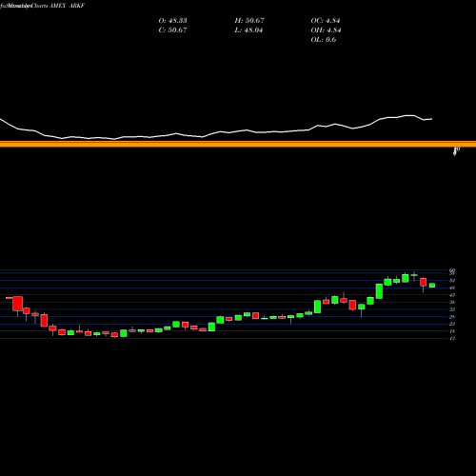The image size is (476, 476).
Task: Click the 22 price axis label
Action: coord(452,324)
